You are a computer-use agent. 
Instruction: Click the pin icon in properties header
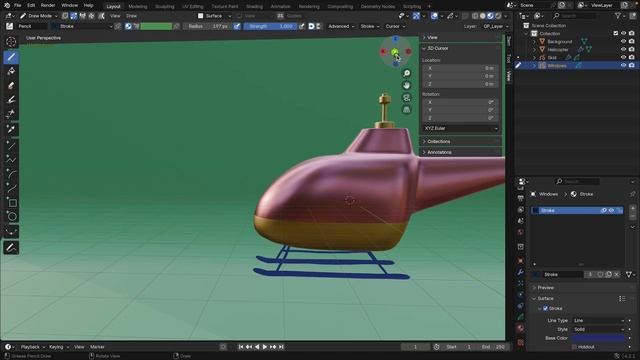click(x=633, y=194)
